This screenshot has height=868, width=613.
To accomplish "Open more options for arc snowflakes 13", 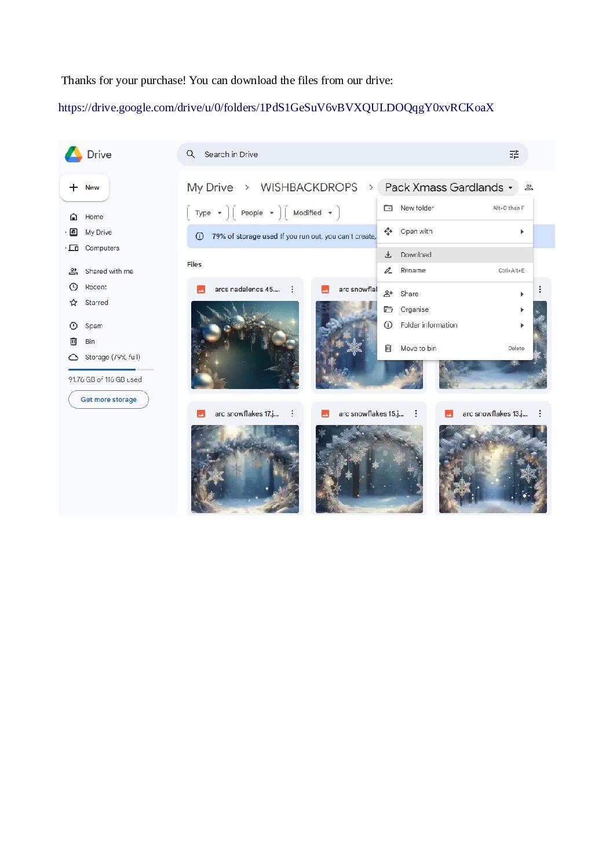I will point(540,413).
